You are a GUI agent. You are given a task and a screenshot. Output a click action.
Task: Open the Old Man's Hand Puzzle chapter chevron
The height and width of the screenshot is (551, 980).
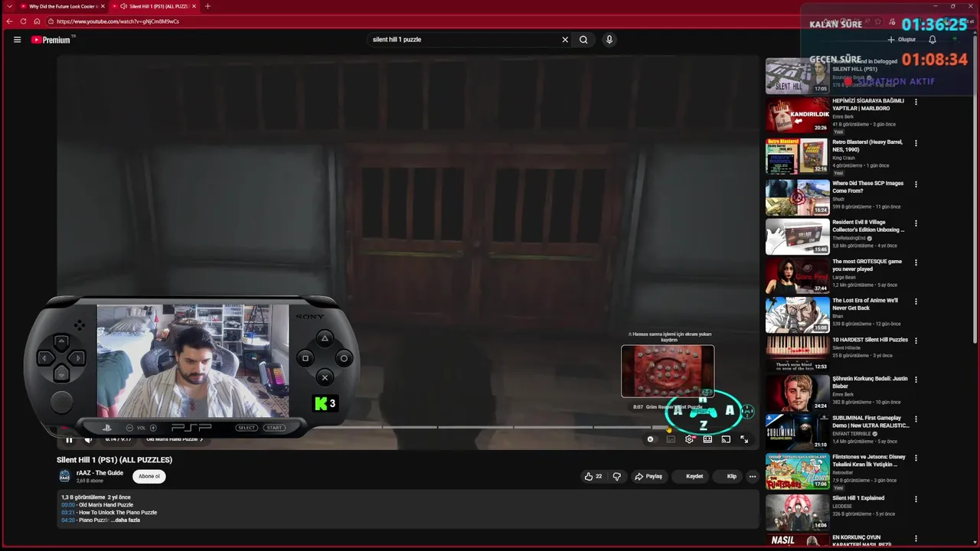point(201,439)
